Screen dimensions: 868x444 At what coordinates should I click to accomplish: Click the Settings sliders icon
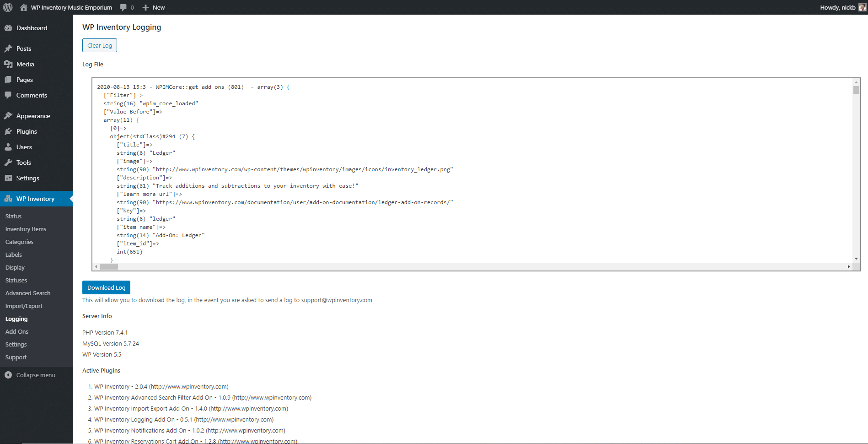tap(8, 178)
